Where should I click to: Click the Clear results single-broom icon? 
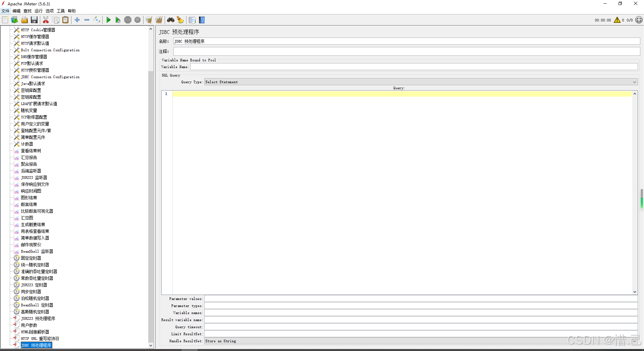(x=149, y=20)
